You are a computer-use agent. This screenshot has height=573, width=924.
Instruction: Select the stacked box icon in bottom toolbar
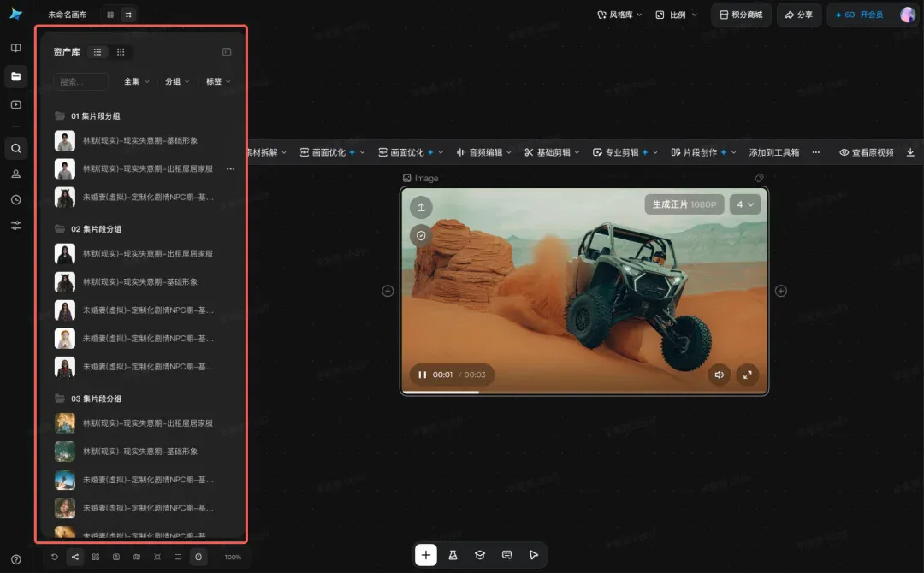click(480, 555)
